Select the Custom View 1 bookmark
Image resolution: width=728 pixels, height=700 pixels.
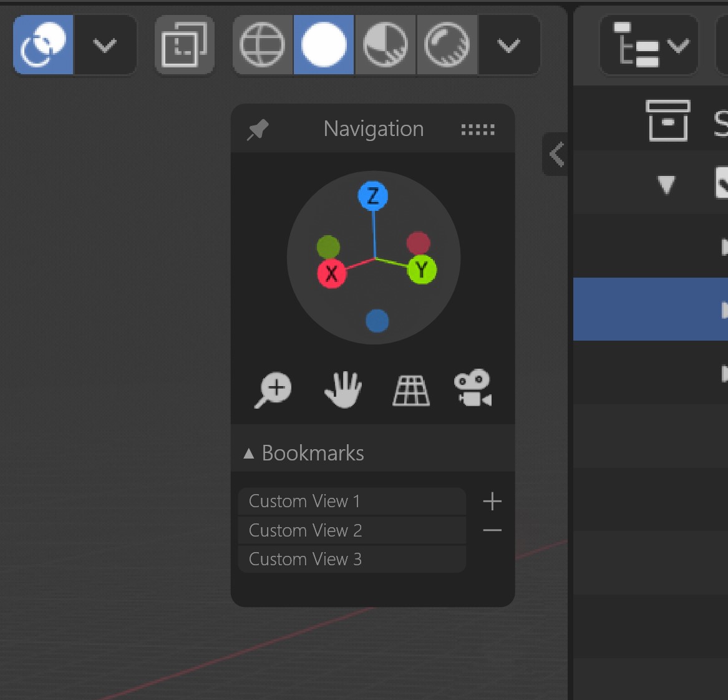tap(352, 502)
